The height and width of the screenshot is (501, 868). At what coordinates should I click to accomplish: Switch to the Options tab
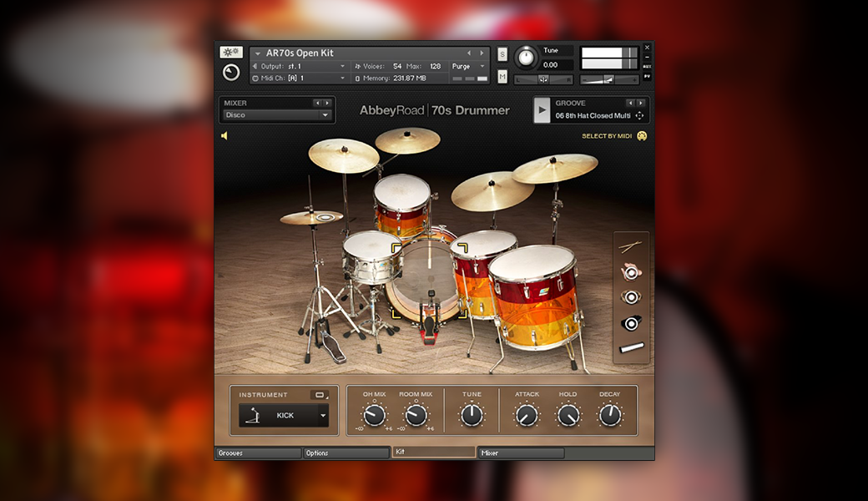(x=346, y=453)
